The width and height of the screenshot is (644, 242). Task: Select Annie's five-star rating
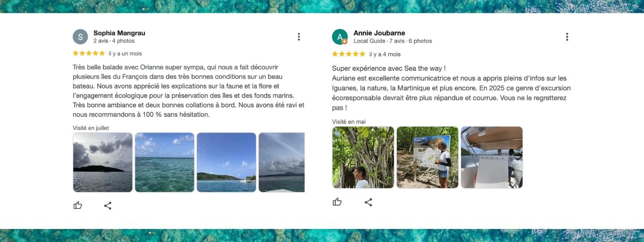click(348, 54)
